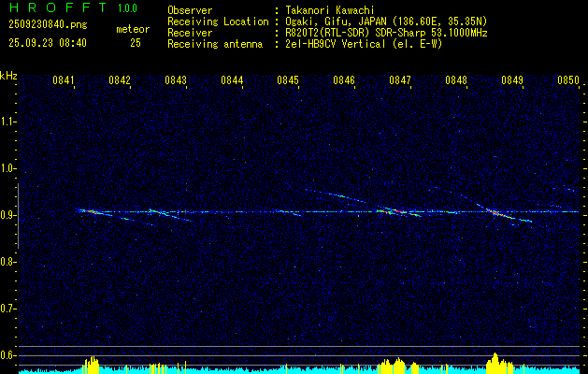Click the kHz axis unit label
Screen dimensions: 588x374
pos(9,76)
